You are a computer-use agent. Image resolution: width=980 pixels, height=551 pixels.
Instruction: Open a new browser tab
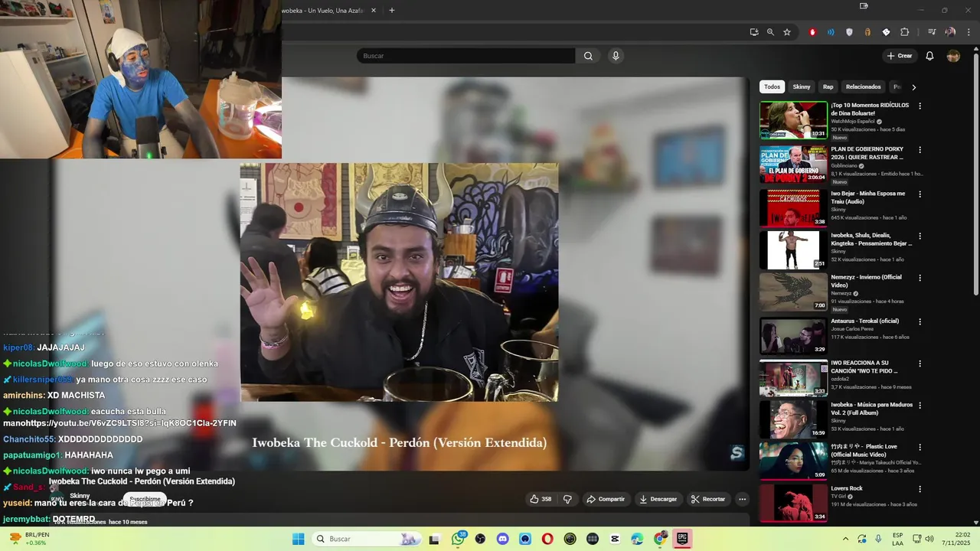pyautogui.click(x=391, y=11)
